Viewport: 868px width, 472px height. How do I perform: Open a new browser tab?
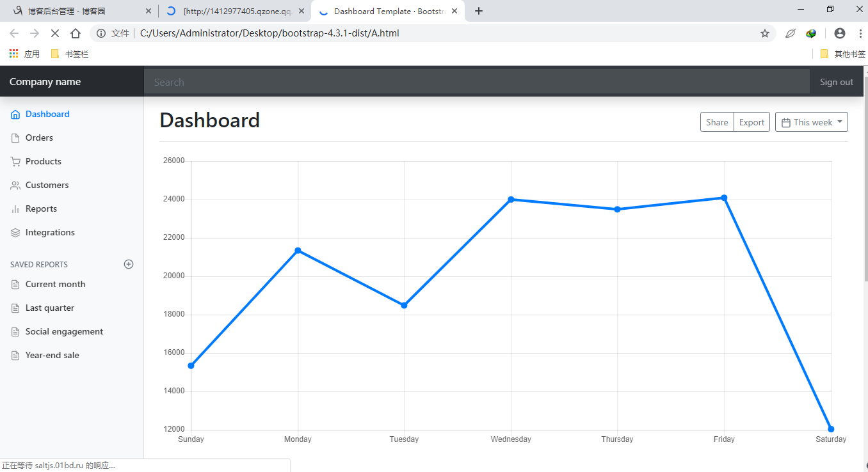pos(479,11)
